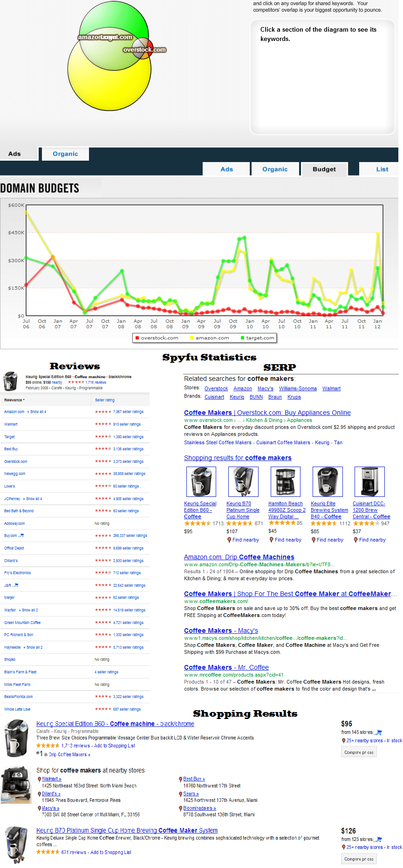Click the Williams-Sonoma store link
Viewport: 403px width, 868px height.
tap(298, 388)
